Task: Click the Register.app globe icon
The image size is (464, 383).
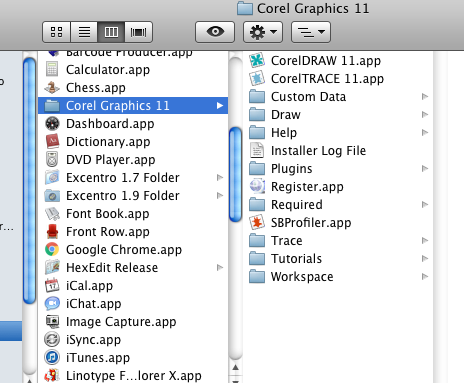Action: pyautogui.click(x=257, y=186)
